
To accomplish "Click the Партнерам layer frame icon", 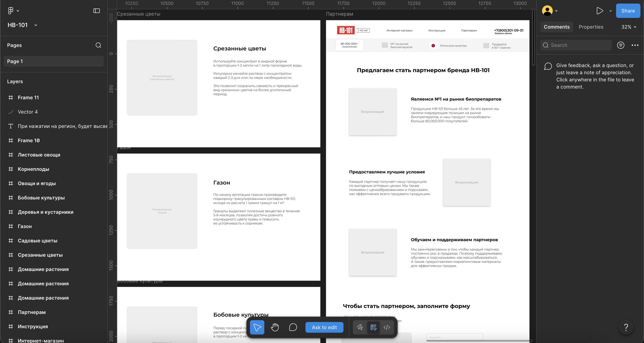I will (x=11, y=312).
